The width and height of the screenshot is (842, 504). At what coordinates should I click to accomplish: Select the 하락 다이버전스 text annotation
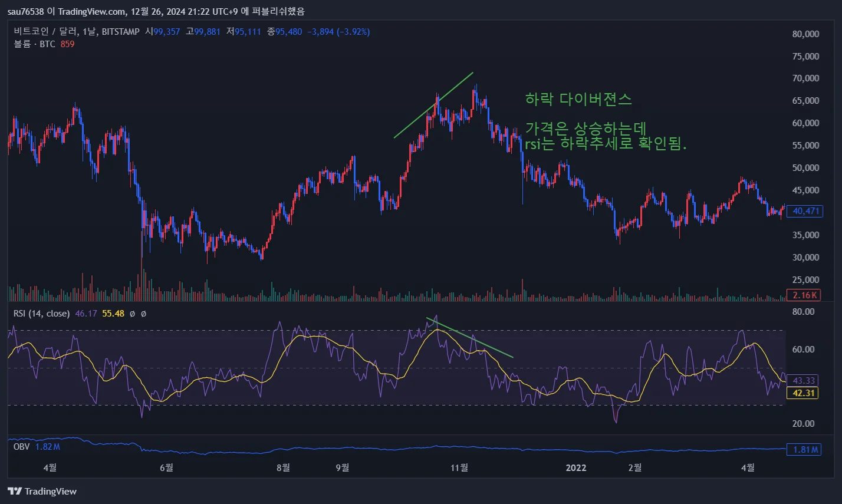[x=578, y=100]
